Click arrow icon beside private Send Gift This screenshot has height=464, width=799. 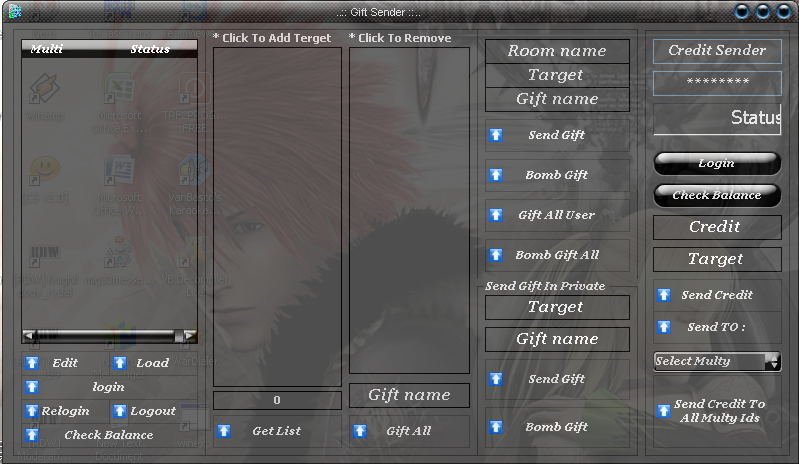496,379
